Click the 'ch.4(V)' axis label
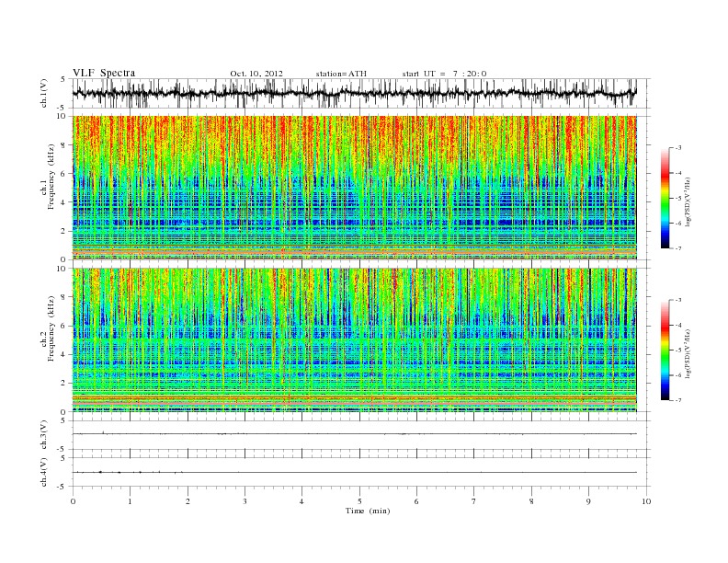The height and width of the screenshot is (563, 728). tap(44, 472)
